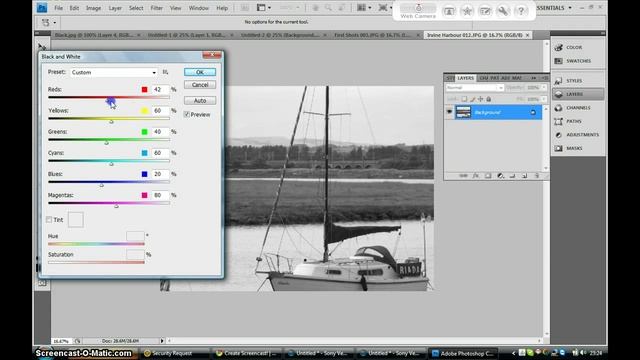Open the Swatches panel icon
This screenshot has height=360, width=640.
click(x=558, y=61)
